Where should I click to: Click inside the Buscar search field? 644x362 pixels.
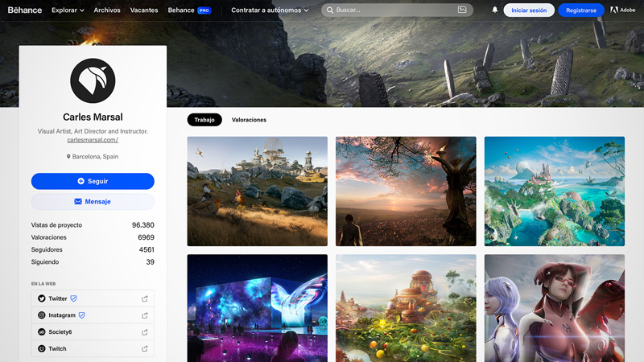[x=394, y=10]
